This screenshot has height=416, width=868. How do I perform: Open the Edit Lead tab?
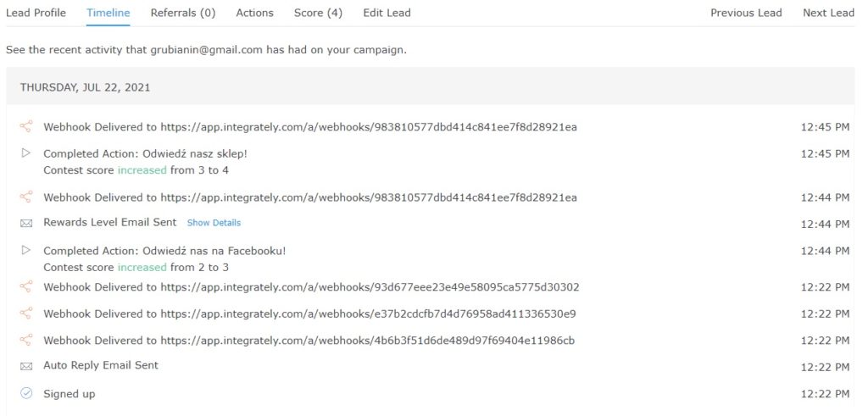(x=387, y=13)
